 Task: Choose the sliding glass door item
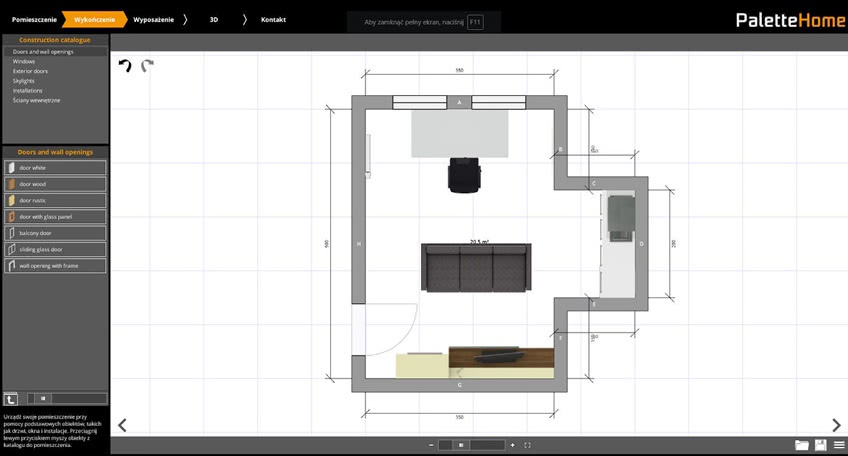[55, 249]
